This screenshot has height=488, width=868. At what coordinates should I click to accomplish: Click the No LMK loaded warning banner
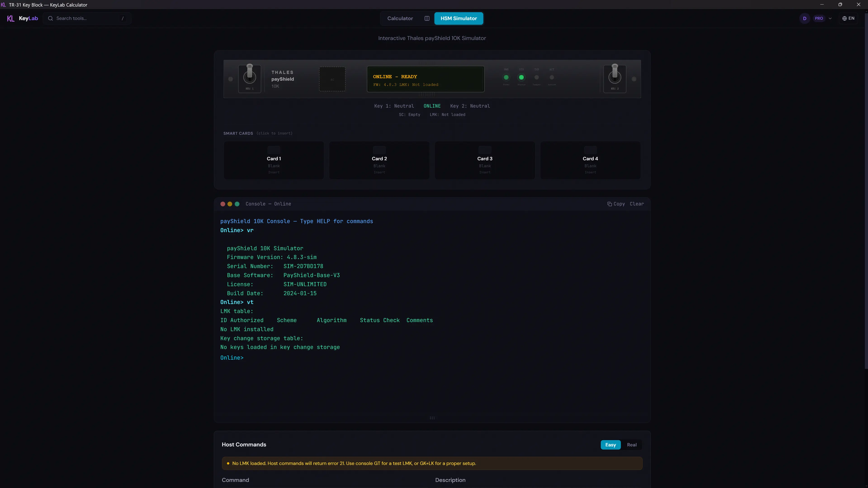[432, 463]
